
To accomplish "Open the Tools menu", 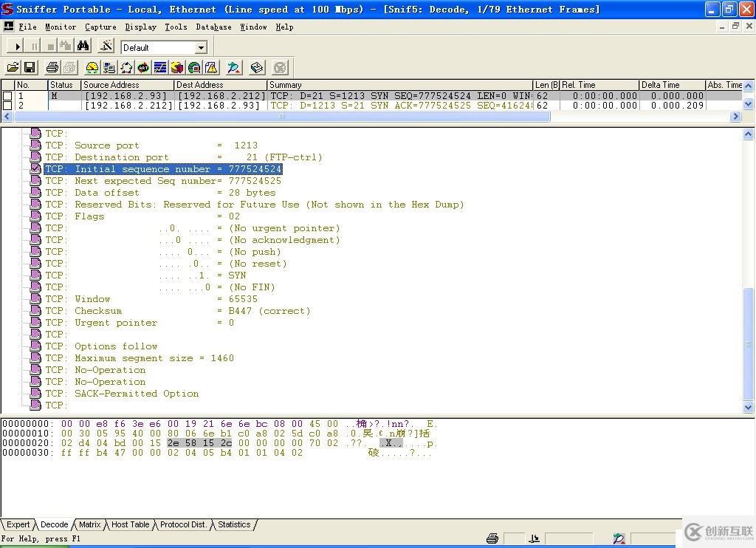I will pos(176,27).
